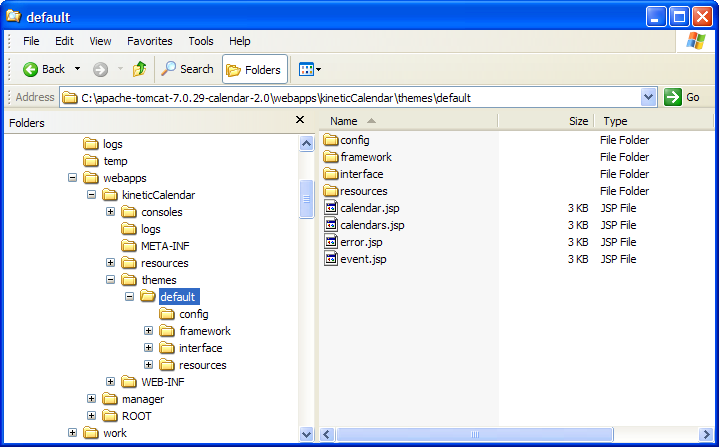Open the Favorites menu
The width and height of the screenshot is (719, 447).
(149, 41)
